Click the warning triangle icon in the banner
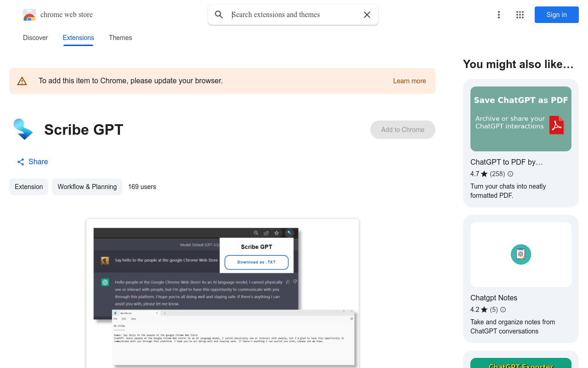 pos(22,81)
